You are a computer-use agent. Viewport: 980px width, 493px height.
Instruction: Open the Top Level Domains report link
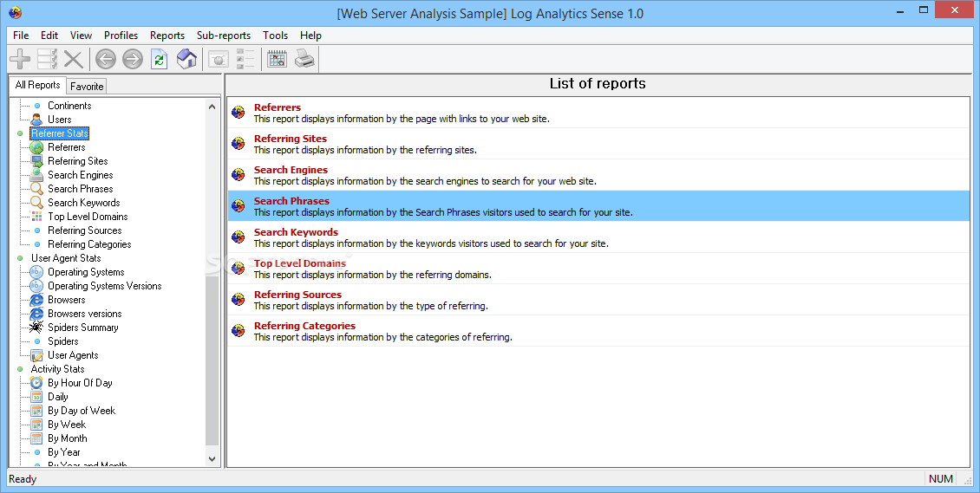(x=300, y=263)
